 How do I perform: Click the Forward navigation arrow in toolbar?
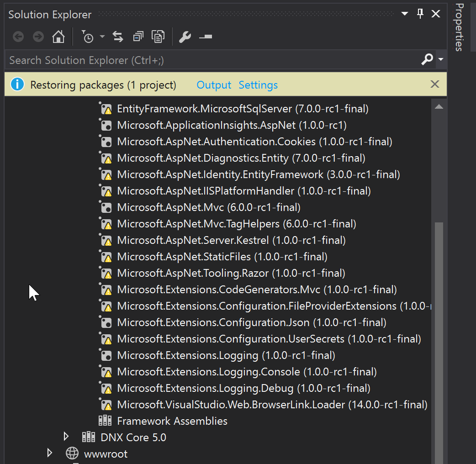pos(38,37)
